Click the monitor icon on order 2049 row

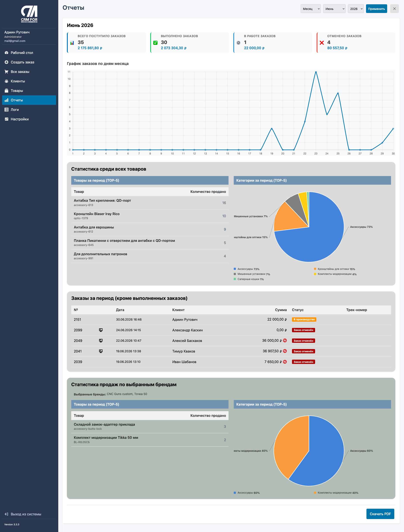click(101, 341)
